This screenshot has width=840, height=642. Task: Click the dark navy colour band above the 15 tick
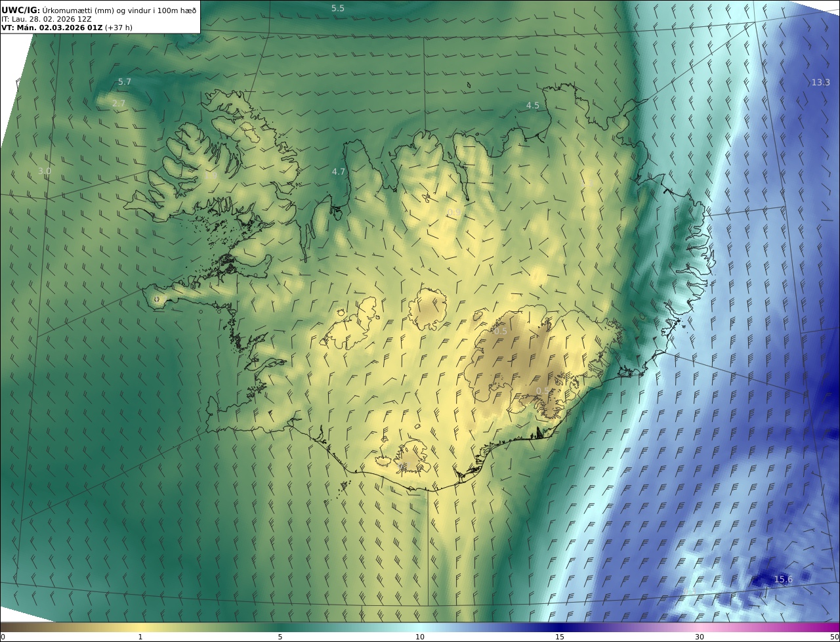pos(560,627)
